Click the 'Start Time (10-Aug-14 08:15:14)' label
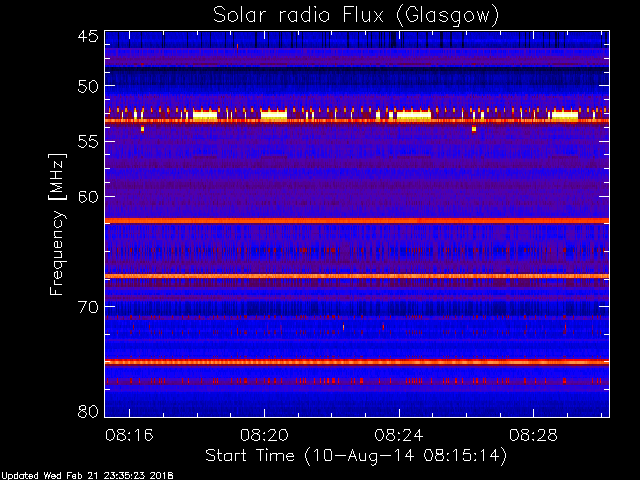The height and width of the screenshot is (480, 640). tap(356, 456)
